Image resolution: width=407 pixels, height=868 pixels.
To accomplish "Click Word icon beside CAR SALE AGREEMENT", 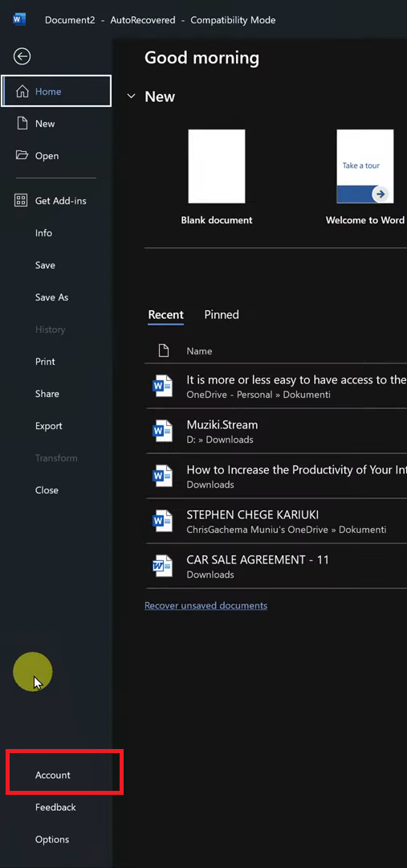I will (163, 567).
